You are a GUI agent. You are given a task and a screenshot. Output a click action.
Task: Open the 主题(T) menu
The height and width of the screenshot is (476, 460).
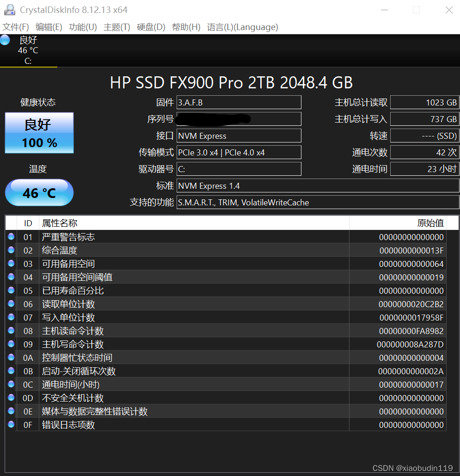pyautogui.click(x=117, y=27)
